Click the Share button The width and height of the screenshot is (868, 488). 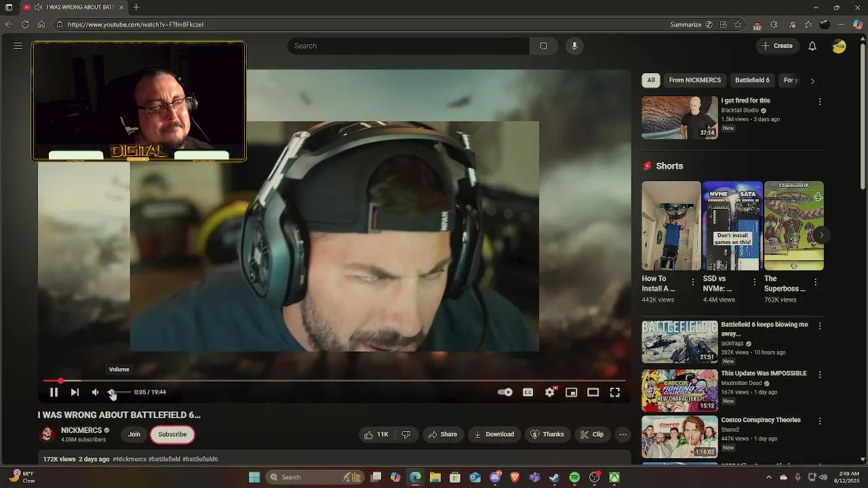point(442,434)
